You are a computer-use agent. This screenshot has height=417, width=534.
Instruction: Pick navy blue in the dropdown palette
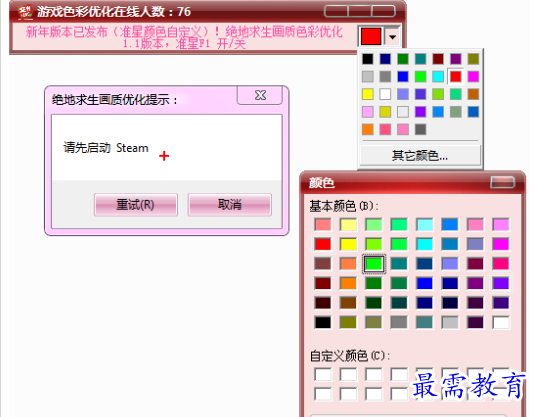(x=385, y=59)
